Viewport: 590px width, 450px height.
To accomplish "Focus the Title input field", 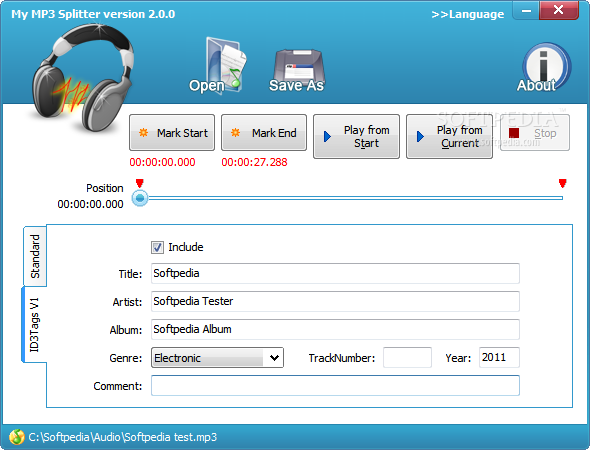I will click(x=335, y=274).
